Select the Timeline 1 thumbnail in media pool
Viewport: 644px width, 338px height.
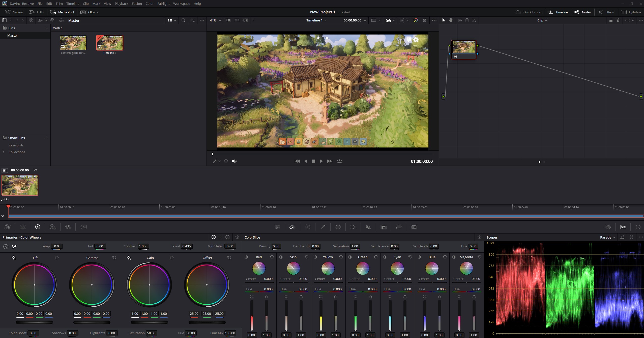[x=110, y=42]
